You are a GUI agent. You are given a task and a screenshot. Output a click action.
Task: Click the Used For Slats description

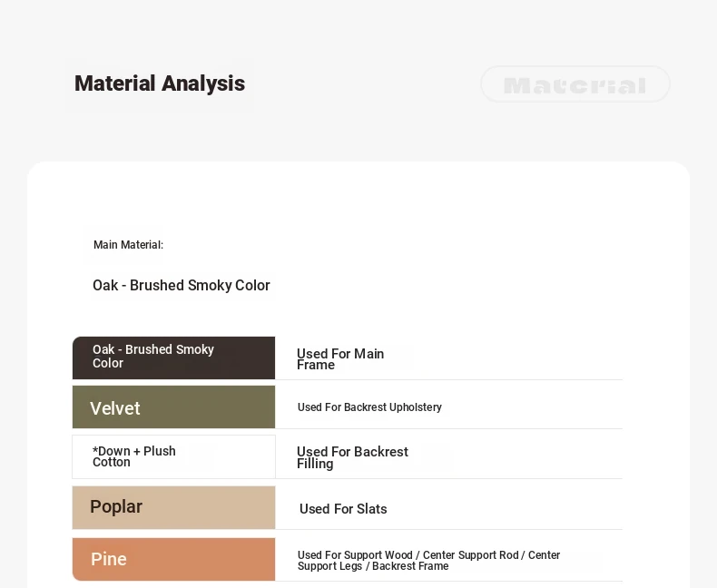[343, 509]
